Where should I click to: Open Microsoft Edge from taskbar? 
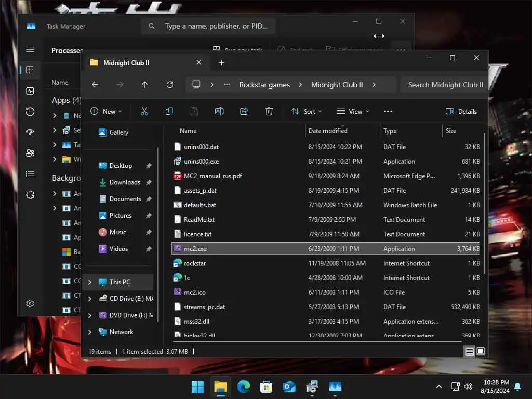pyautogui.click(x=243, y=387)
